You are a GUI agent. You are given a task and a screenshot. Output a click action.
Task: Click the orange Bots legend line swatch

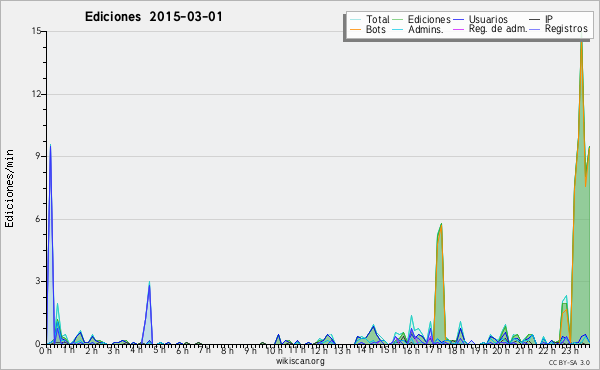pos(355,29)
